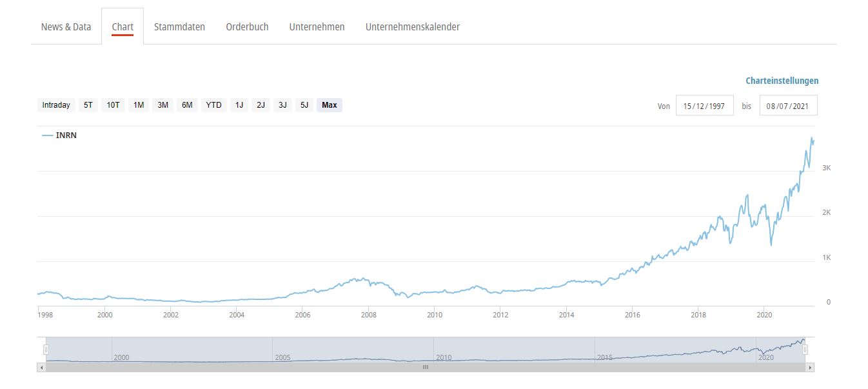Click the right range handle of the navigator
868x389 pixels.
click(805, 350)
